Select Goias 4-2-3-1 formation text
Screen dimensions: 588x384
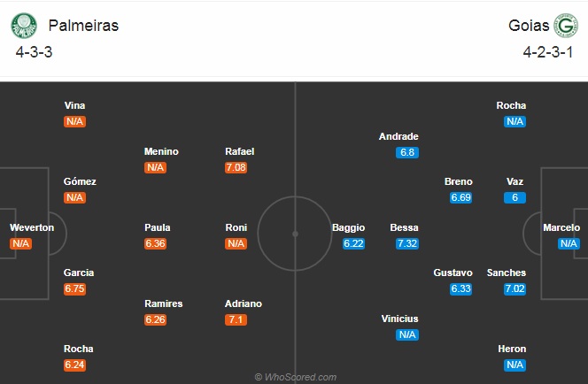pyautogui.click(x=548, y=52)
